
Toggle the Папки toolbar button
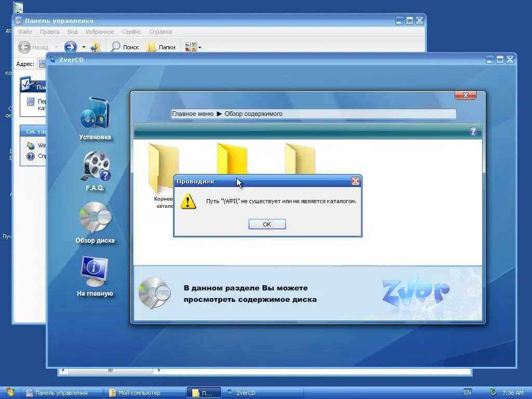tap(161, 47)
